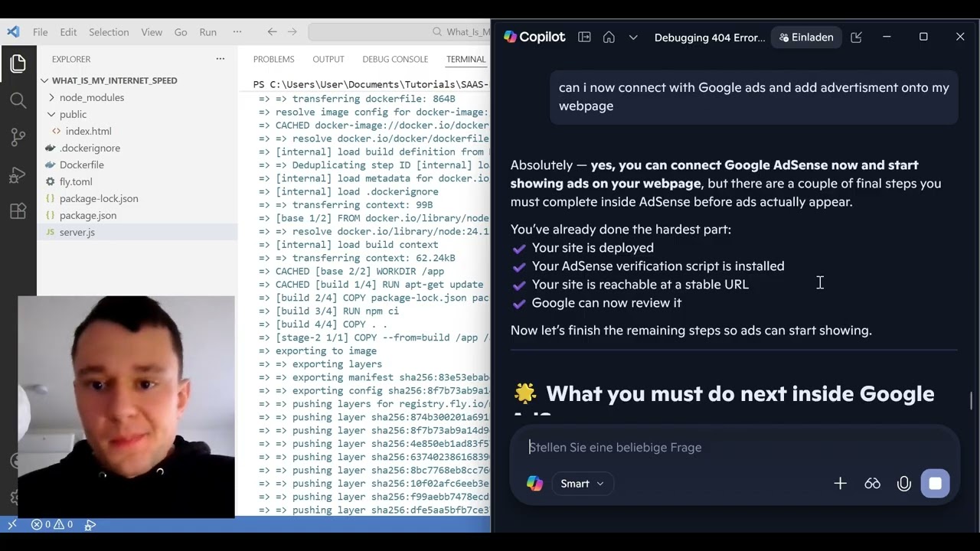The image size is (980, 551).
Task: Click 'Your AdSense verification script is installed' line
Action: pos(658,266)
